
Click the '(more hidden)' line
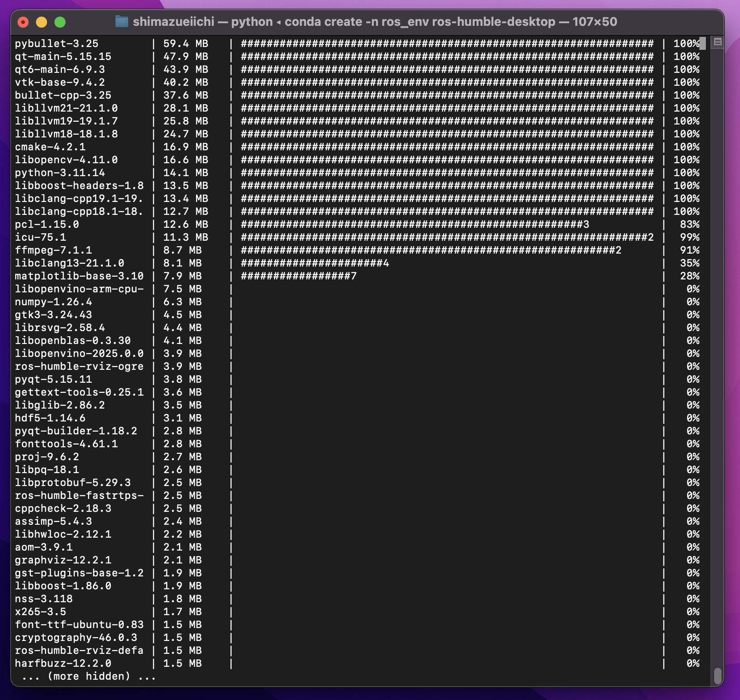[89, 676]
